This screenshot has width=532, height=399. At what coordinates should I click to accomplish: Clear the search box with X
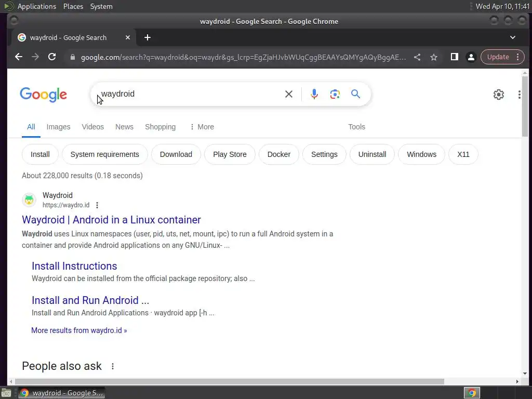[x=289, y=94]
